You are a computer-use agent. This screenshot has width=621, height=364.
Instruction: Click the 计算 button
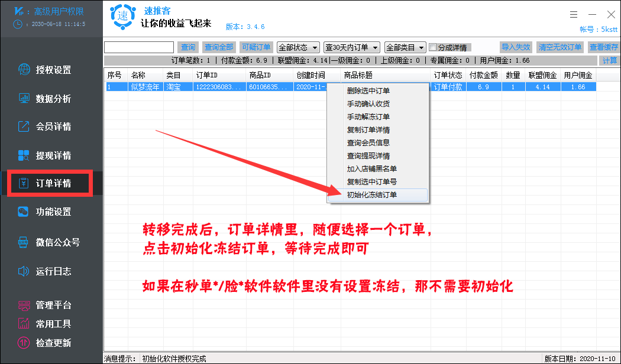(x=610, y=60)
